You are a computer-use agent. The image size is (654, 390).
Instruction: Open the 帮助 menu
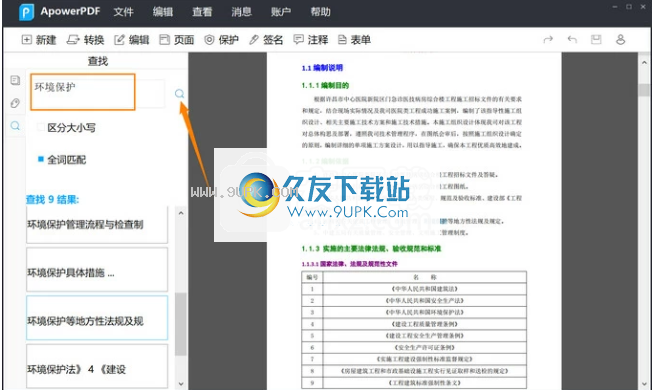pos(320,12)
